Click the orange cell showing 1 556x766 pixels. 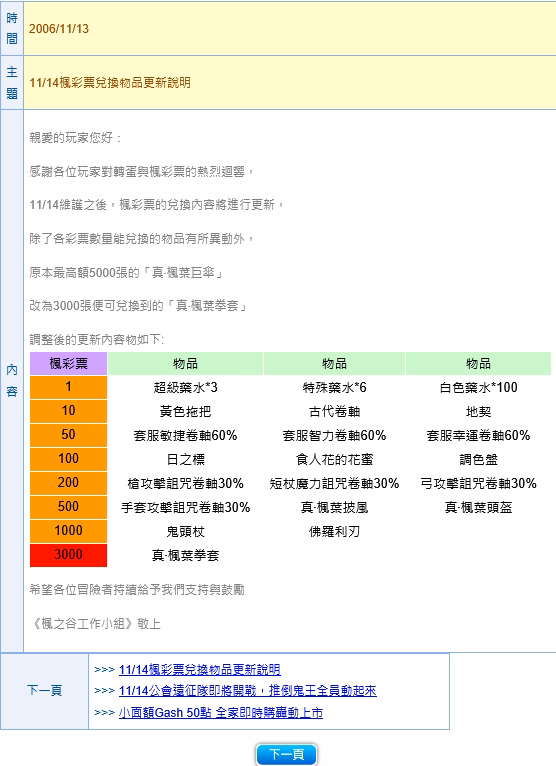[68, 387]
